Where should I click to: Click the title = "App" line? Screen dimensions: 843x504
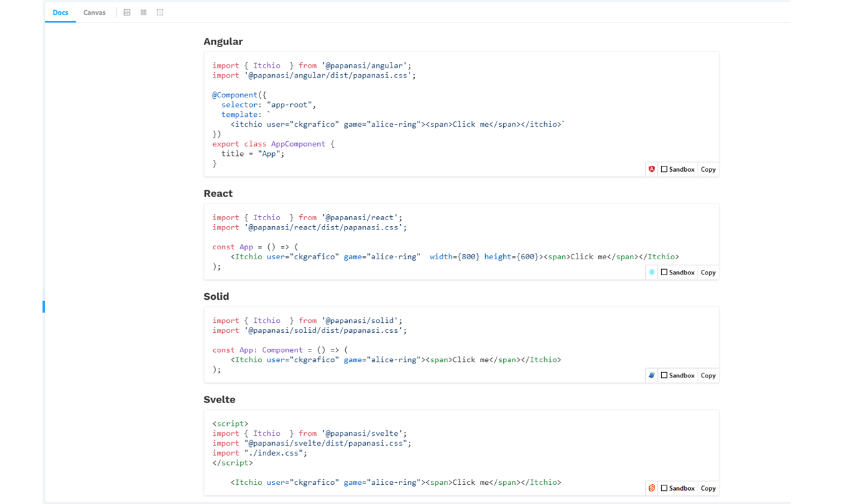tap(253, 154)
